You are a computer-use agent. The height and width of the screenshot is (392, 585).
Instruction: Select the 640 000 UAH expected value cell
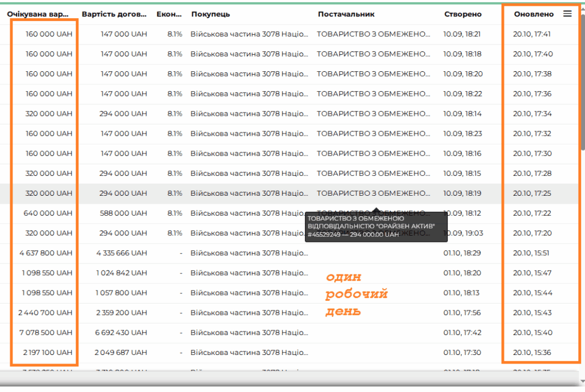pyautogui.click(x=48, y=213)
